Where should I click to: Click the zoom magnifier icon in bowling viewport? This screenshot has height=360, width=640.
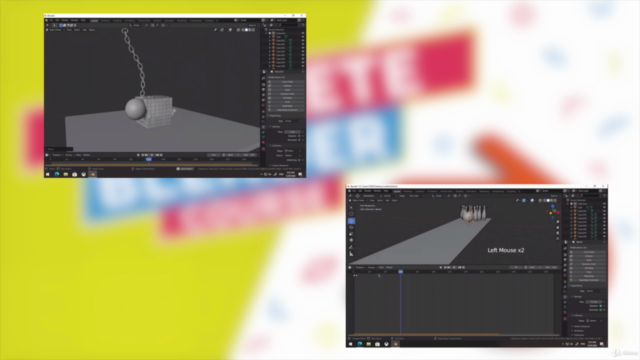558,222
